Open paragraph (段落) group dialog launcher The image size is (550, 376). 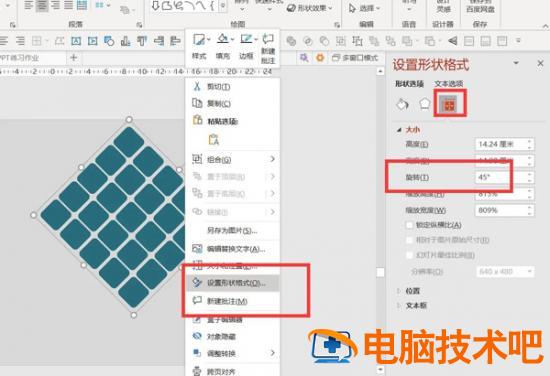coord(139,25)
